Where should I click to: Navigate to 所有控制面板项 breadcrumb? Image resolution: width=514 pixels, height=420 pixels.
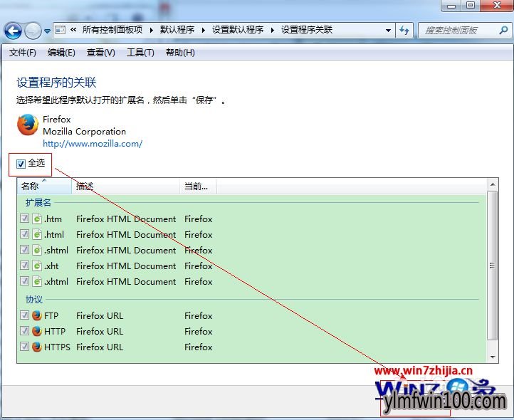coord(112,30)
